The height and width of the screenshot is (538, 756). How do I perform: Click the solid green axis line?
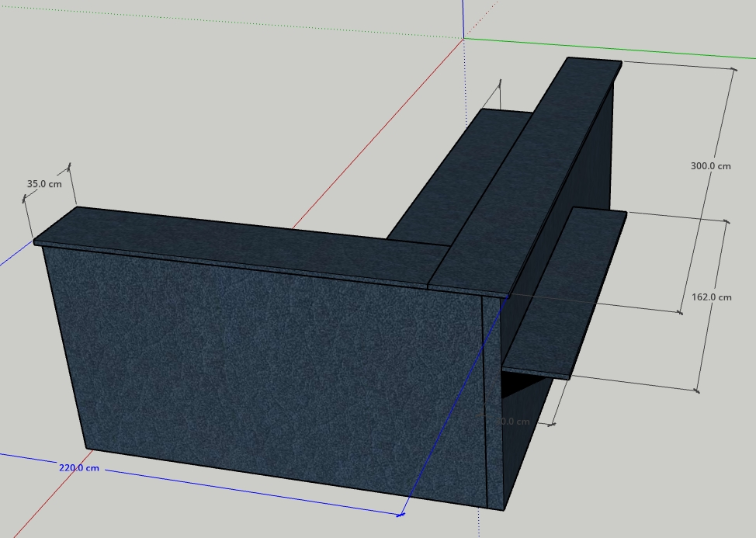coord(621,48)
